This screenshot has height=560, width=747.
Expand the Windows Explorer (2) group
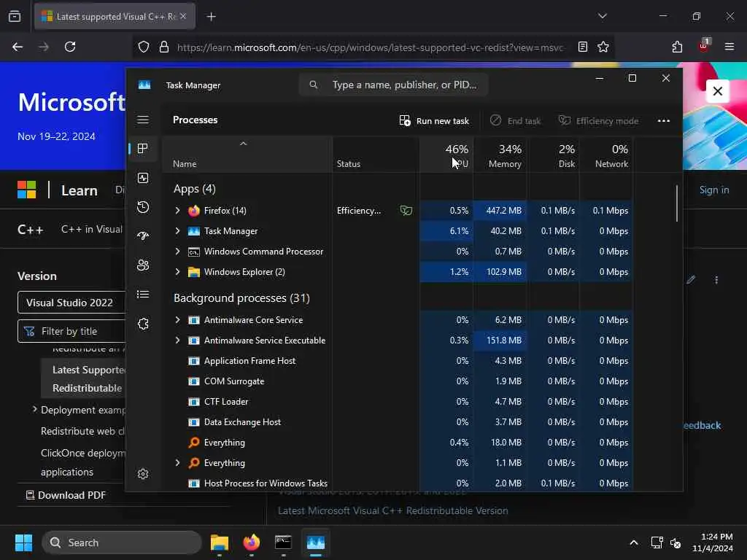pos(177,272)
